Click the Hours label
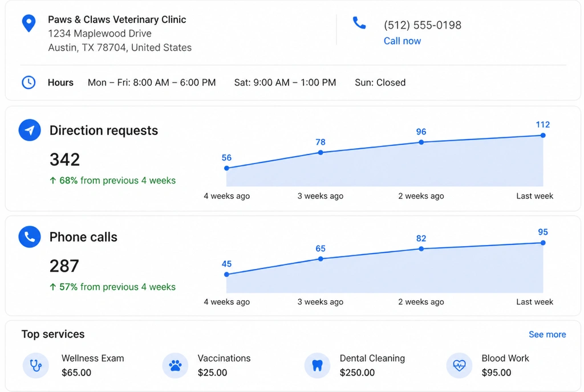This screenshot has width=584, height=392. click(x=60, y=83)
